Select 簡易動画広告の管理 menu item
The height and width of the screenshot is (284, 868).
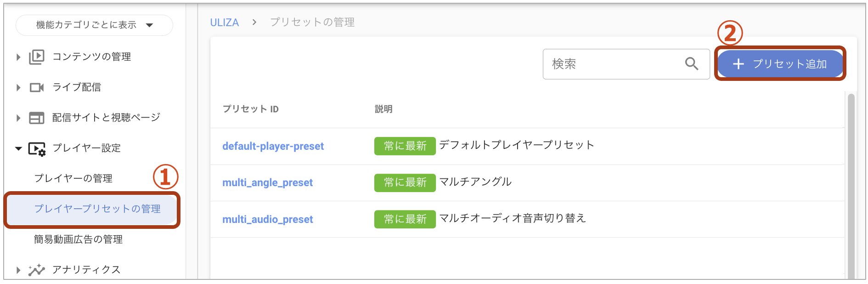click(79, 239)
